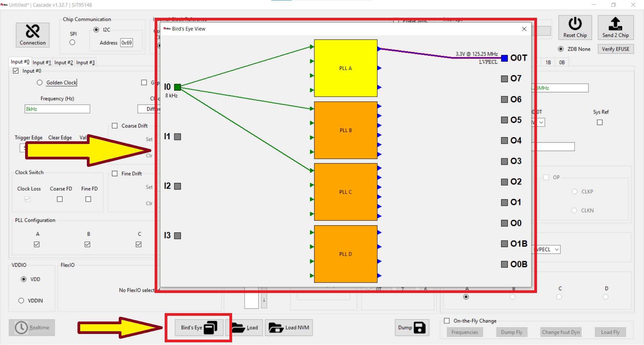644x345 pixels.
Task: Click the Frequencies button
Action: [x=465, y=332]
